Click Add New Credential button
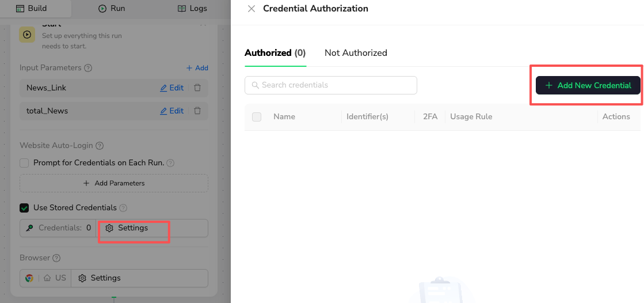This screenshot has height=303, width=644. (588, 85)
